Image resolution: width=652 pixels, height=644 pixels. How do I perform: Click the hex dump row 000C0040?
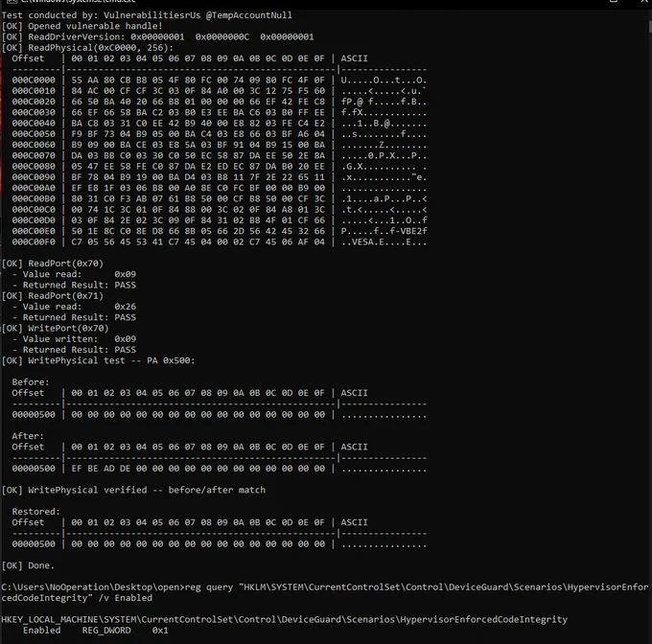(x=220, y=124)
